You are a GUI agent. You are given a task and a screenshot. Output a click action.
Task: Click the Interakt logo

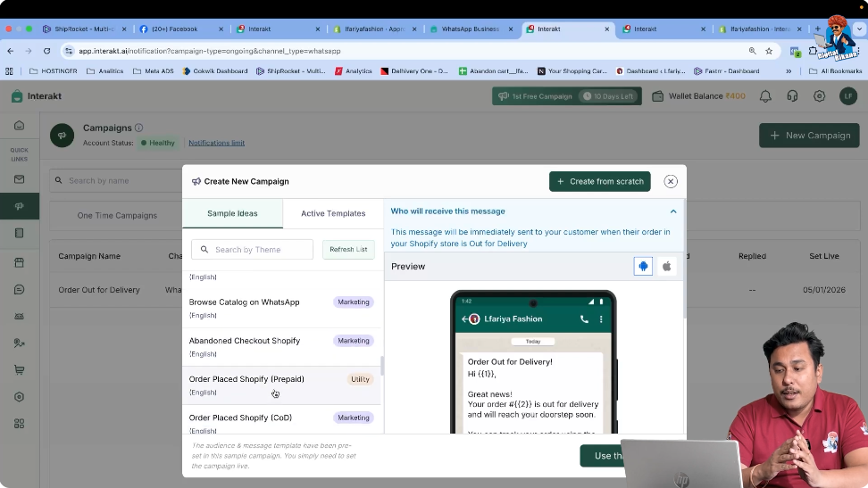37,96
